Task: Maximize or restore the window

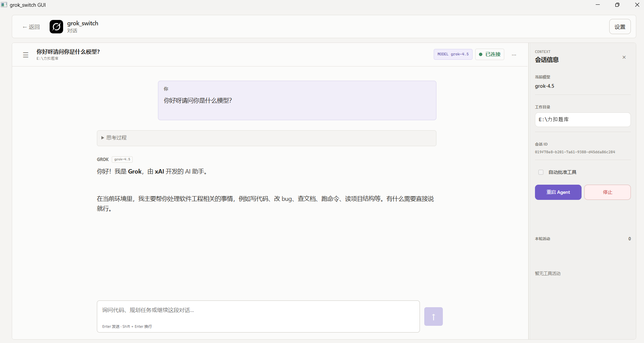Action: 617,5
